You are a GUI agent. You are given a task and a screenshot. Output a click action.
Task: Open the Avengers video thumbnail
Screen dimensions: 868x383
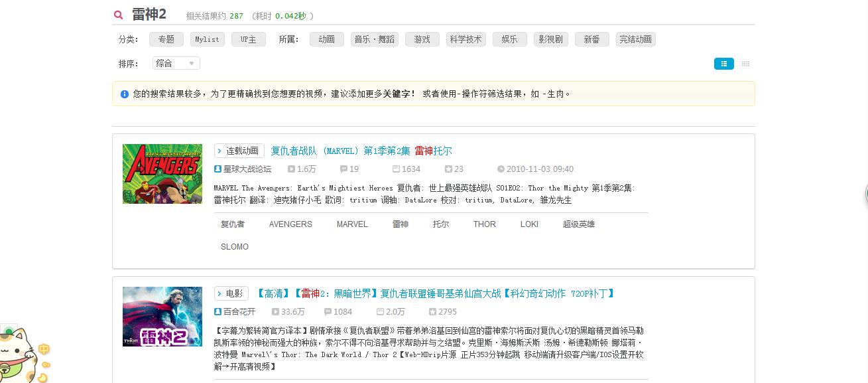tap(162, 174)
